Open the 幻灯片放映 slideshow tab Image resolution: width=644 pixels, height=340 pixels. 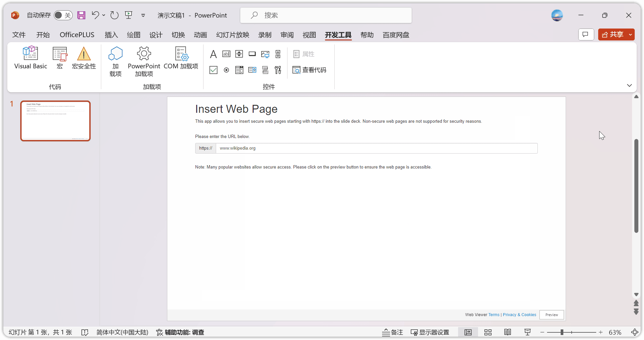[232, 35]
